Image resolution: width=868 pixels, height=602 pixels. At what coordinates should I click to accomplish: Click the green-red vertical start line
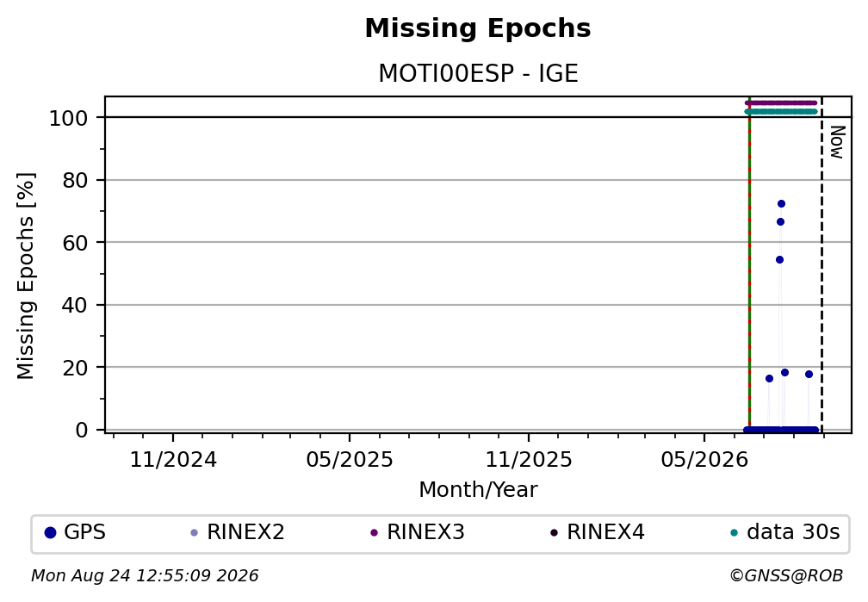(749, 264)
